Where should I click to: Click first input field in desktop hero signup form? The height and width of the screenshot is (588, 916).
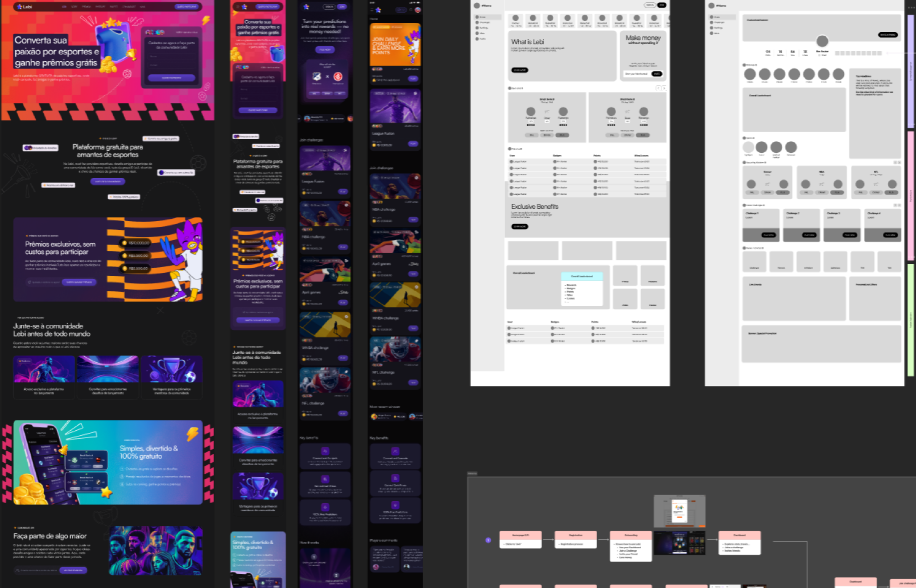point(171,57)
